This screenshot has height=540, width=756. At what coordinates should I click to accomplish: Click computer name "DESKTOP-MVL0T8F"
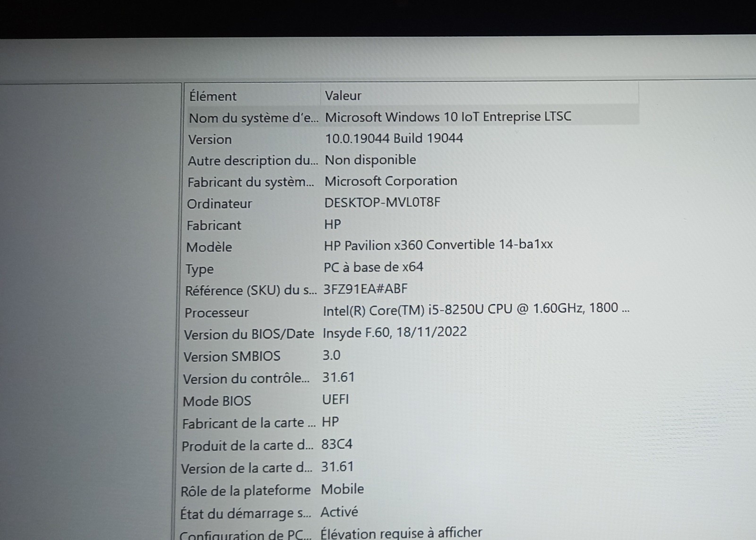click(382, 202)
